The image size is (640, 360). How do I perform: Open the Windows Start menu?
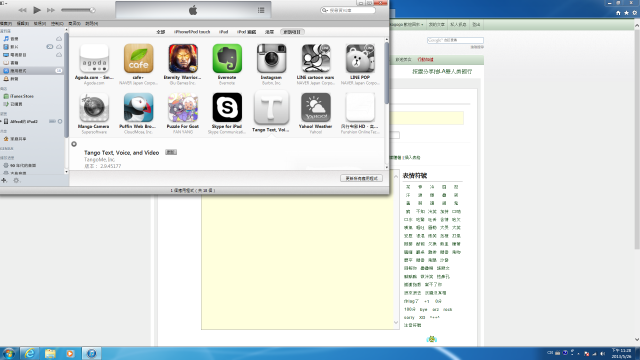pos(9,353)
